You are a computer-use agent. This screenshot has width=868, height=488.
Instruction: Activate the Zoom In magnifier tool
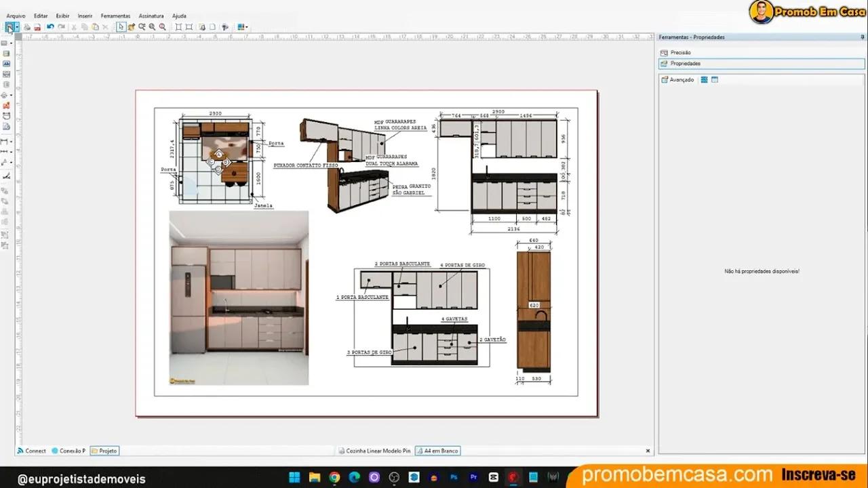(151, 27)
